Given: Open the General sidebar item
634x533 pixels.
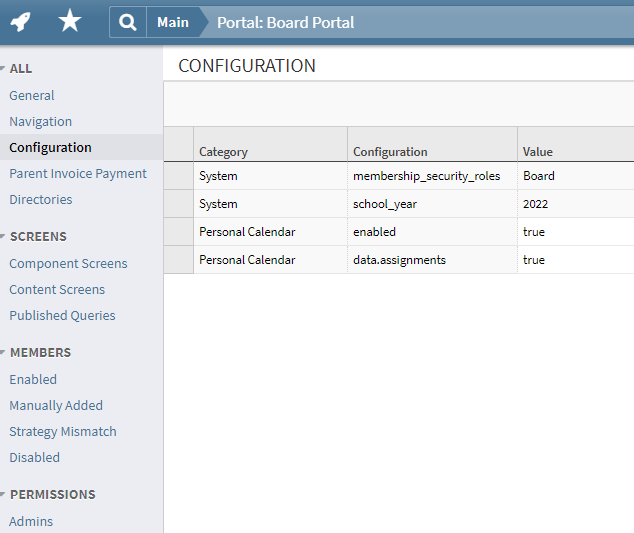Looking at the screenshot, I should (32, 95).
